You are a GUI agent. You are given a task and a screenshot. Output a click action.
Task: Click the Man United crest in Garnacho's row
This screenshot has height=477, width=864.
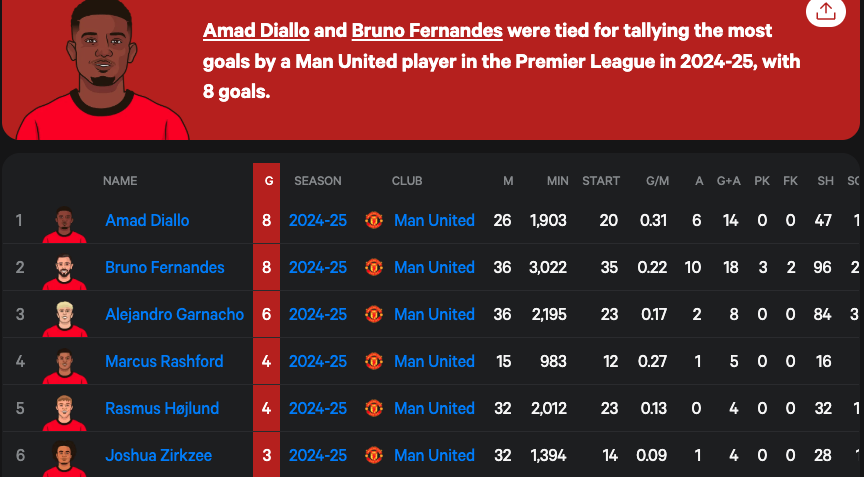pyautogui.click(x=374, y=314)
